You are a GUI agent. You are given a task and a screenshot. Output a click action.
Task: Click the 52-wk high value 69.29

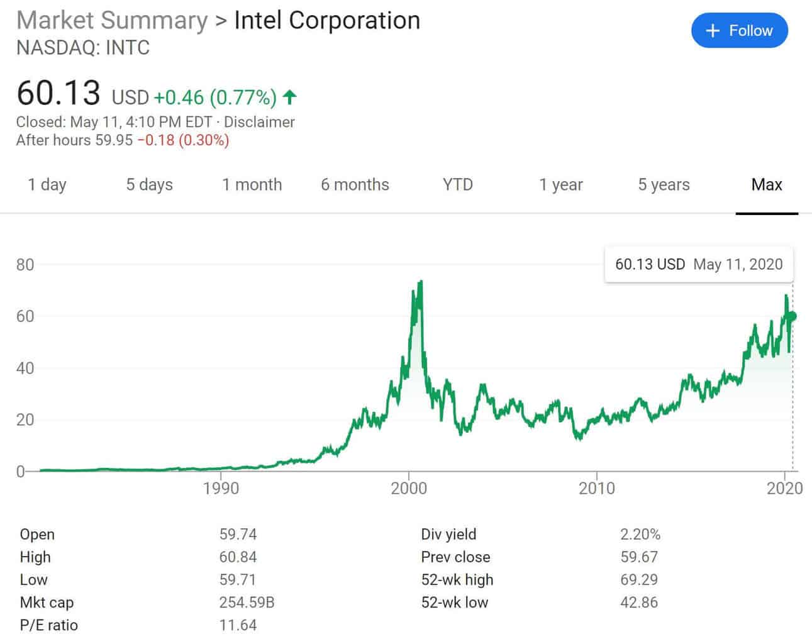[639, 579]
